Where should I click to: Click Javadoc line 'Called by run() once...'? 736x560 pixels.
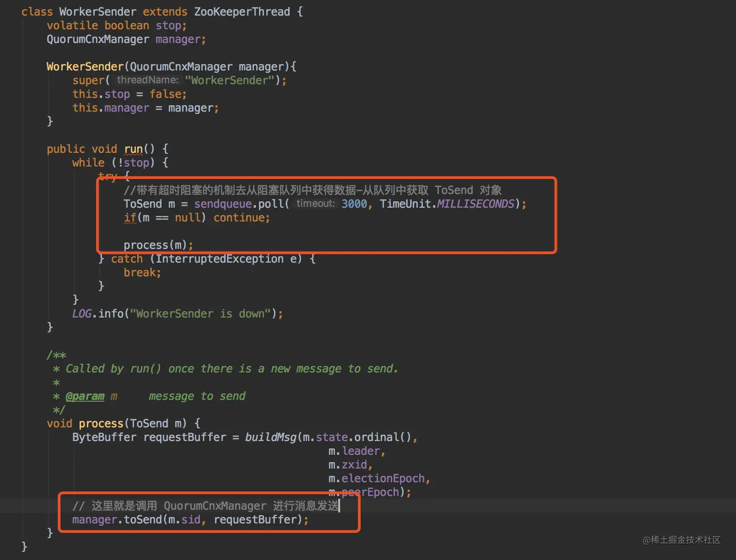[232, 369]
